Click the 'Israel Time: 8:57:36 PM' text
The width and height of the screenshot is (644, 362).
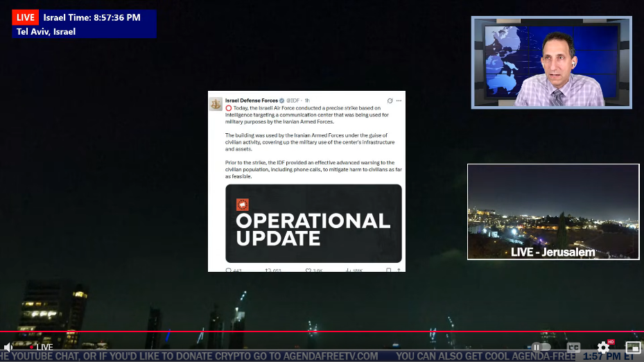point(92,17)
